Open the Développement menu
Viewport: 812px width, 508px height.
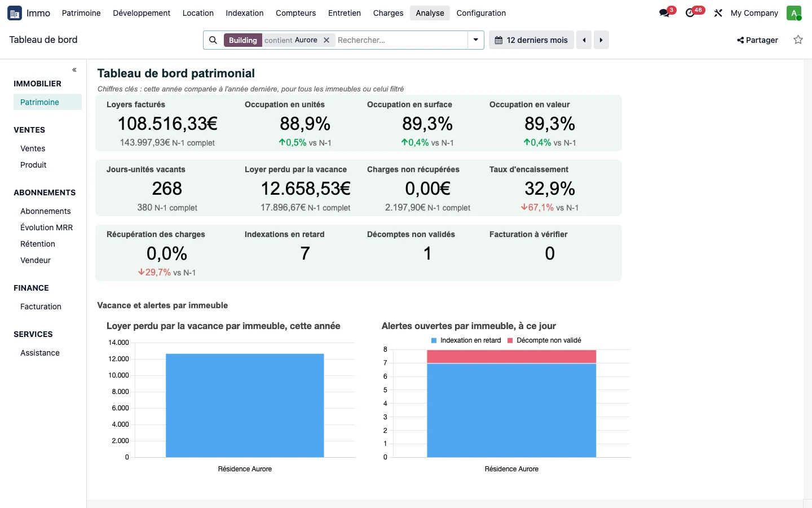tap(142, 13)
